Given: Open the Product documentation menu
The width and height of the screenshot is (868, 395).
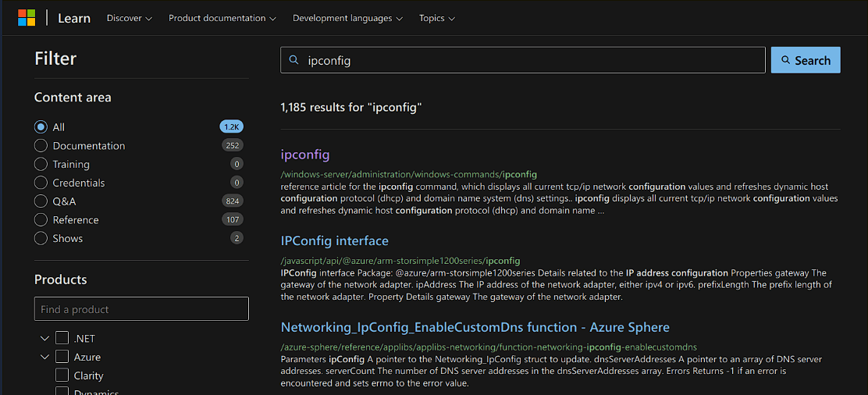Looking at the screenshot, I should 222,18.
